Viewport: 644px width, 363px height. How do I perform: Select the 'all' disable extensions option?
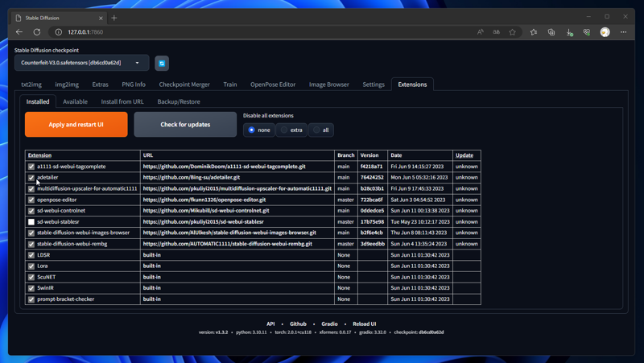click(321, 130)
